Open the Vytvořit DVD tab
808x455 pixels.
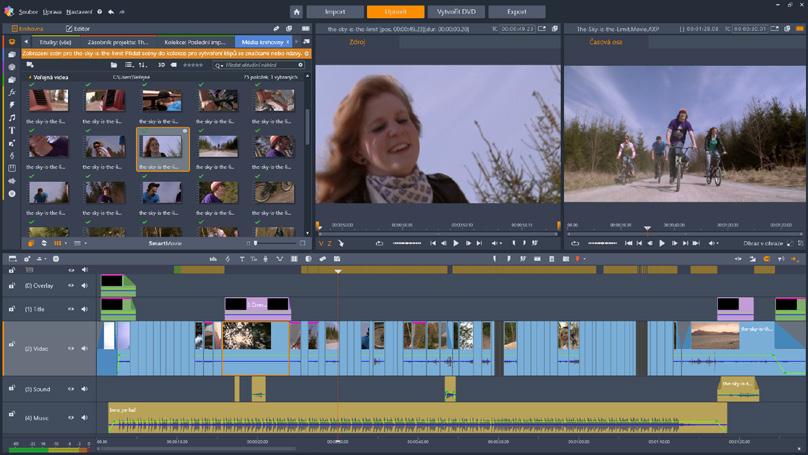456,11
